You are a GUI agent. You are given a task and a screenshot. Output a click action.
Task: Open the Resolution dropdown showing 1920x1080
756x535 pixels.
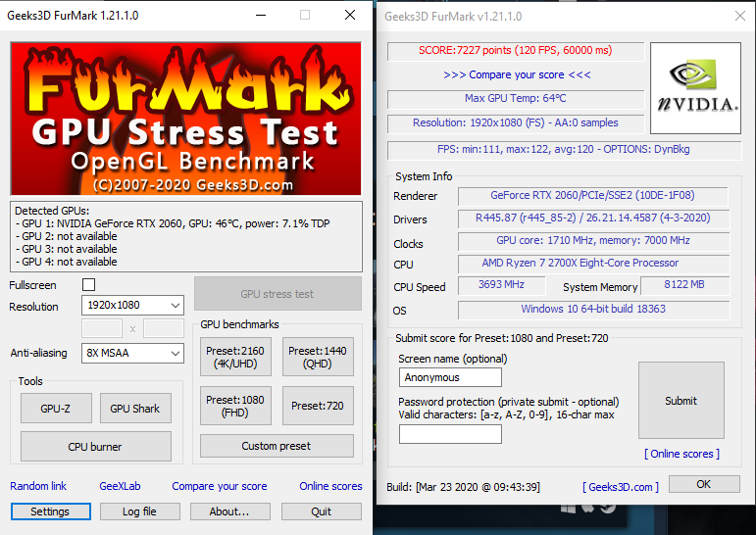point(132,305)
